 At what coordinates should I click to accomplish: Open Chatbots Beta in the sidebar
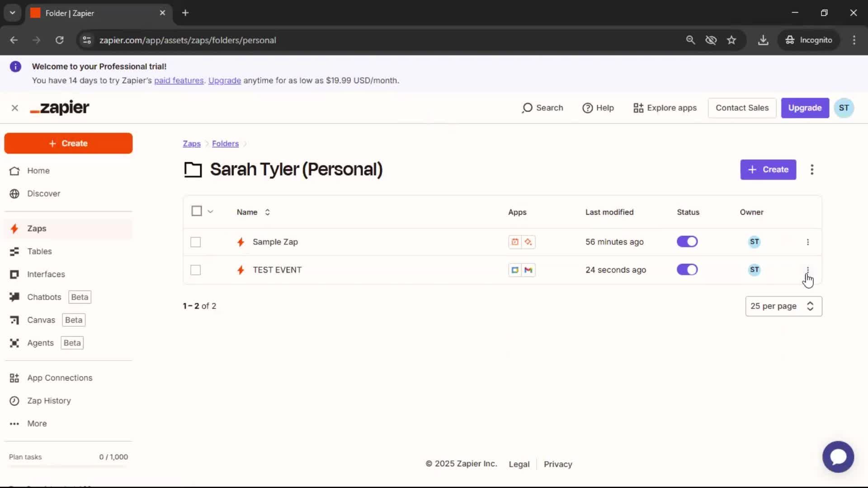click(x=68, y=297)
